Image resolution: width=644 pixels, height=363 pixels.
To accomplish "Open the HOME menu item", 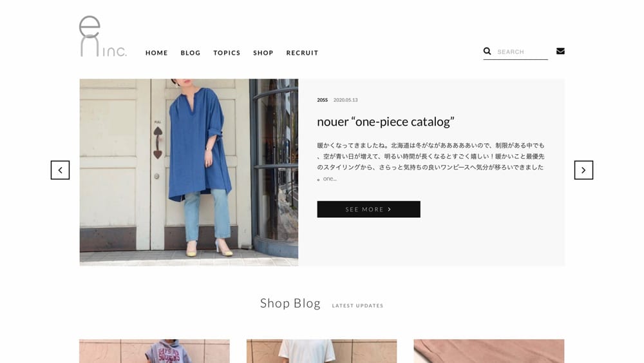I will pos(156,53).
